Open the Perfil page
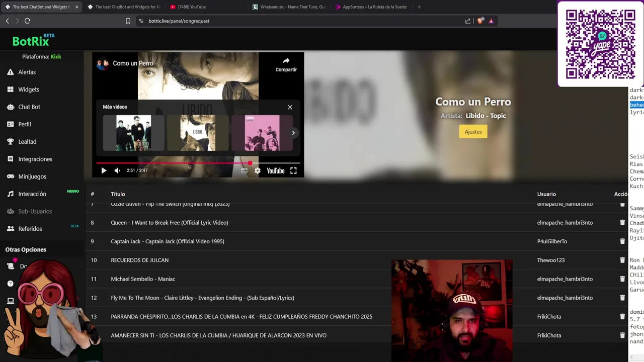Viewport: 644px width, 362px height. click(25, 124)
